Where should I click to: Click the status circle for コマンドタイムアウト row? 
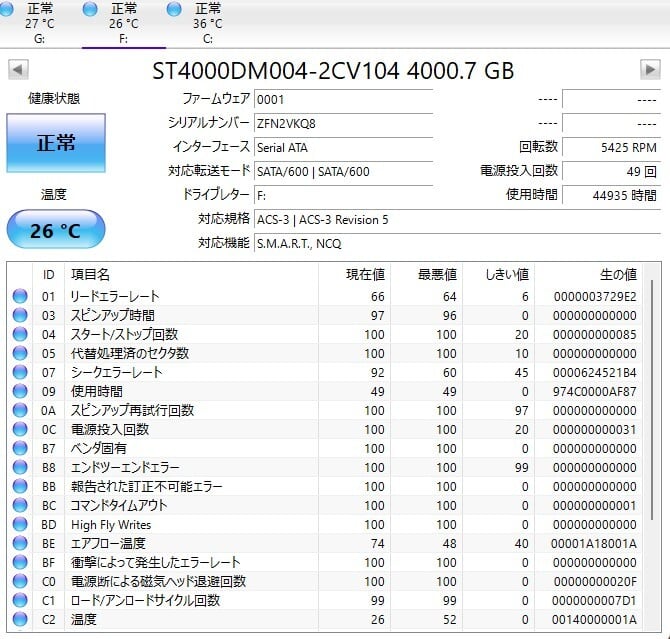click(x=20, y=505)
